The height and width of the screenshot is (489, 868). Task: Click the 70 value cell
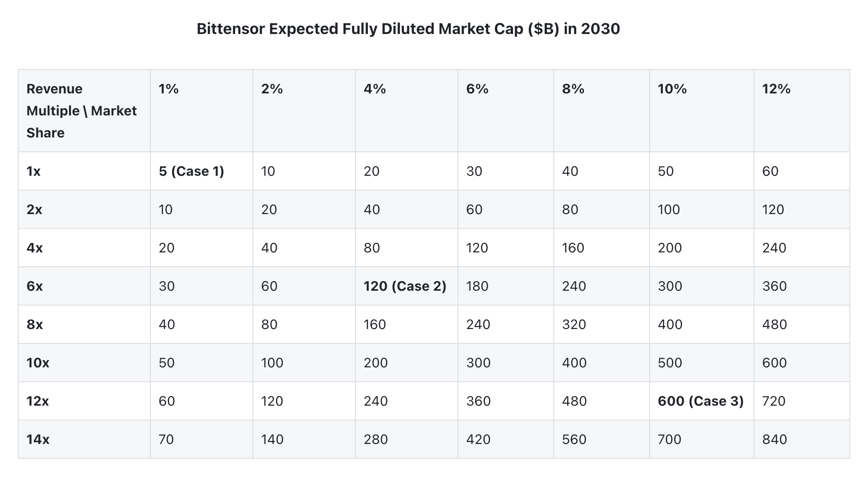pyautogui.click(x=166, y=440)
